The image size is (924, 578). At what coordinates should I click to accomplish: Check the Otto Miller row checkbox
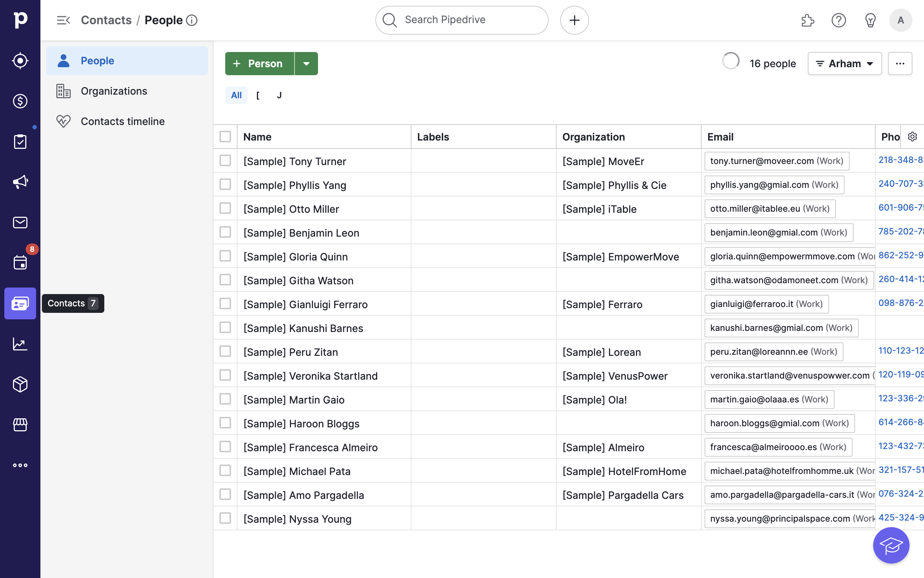pos(225,208)
